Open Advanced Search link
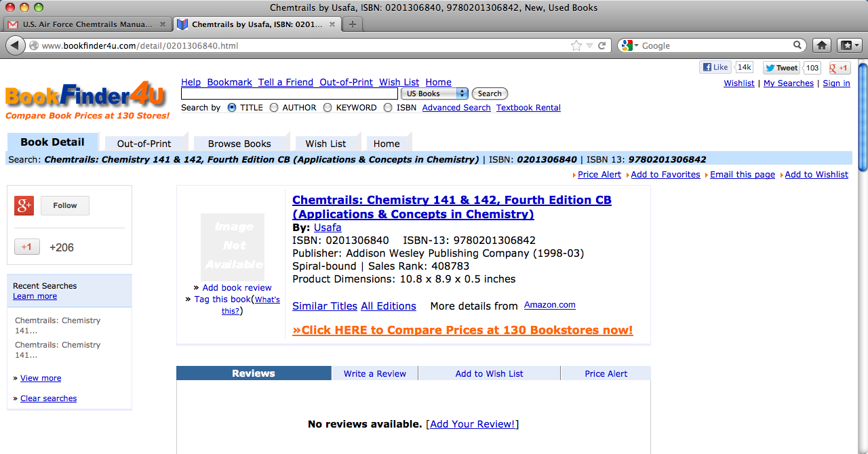This screenshot has height=454, width=868. [456, 108]
